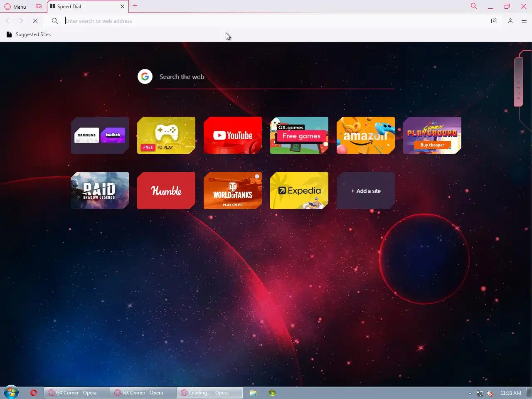Open the GX.games Free games tile

tap(299, 135)
